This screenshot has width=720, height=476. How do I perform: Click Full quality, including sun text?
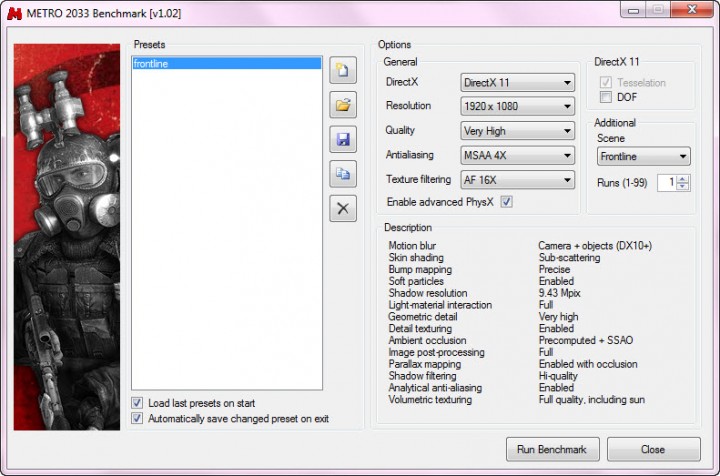coord(592,399)
